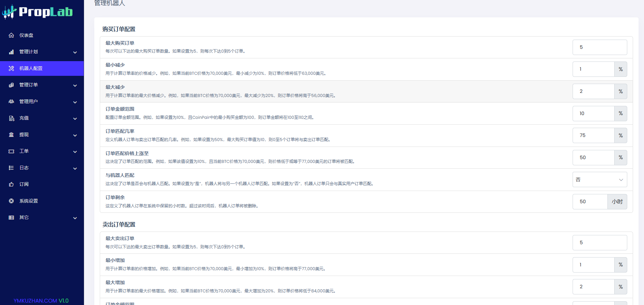This screenshot has height=305, width=644.
Task: Click the 最大卖出订单 input field
Action: 600,242
